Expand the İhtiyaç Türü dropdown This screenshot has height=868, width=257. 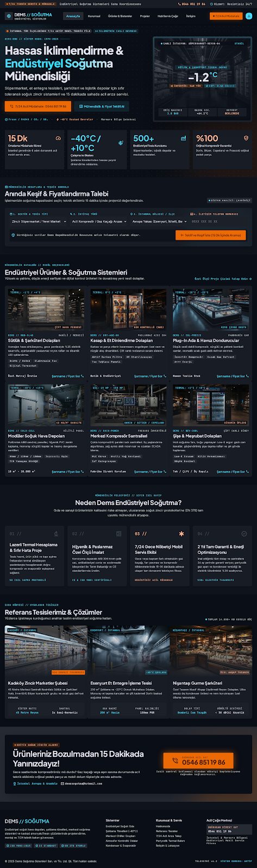pos(99,221)
